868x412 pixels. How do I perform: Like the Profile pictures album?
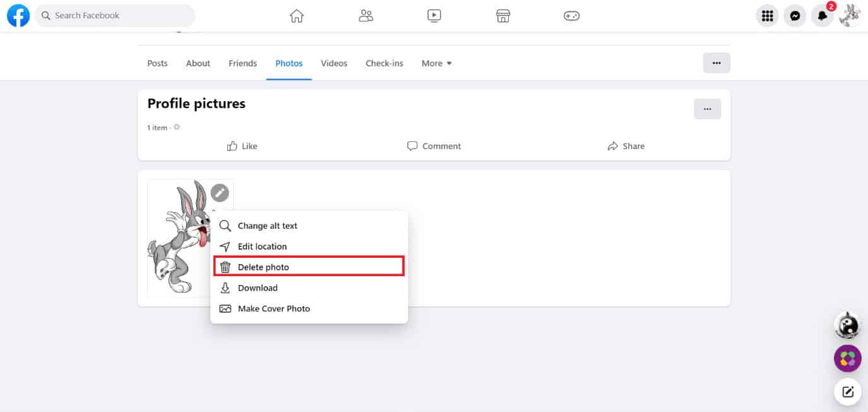pyautogui.click(x=242, y=146)
